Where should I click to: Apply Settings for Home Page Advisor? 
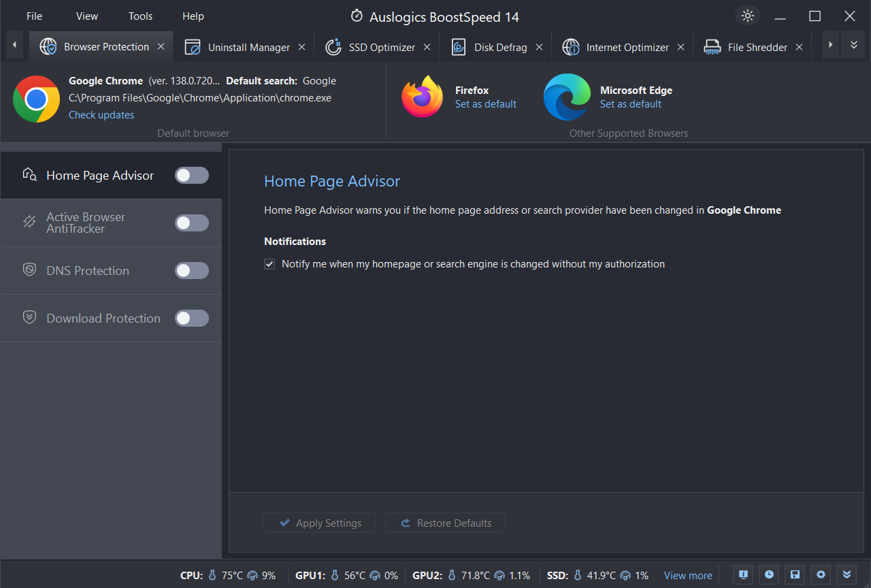(319, 523)
